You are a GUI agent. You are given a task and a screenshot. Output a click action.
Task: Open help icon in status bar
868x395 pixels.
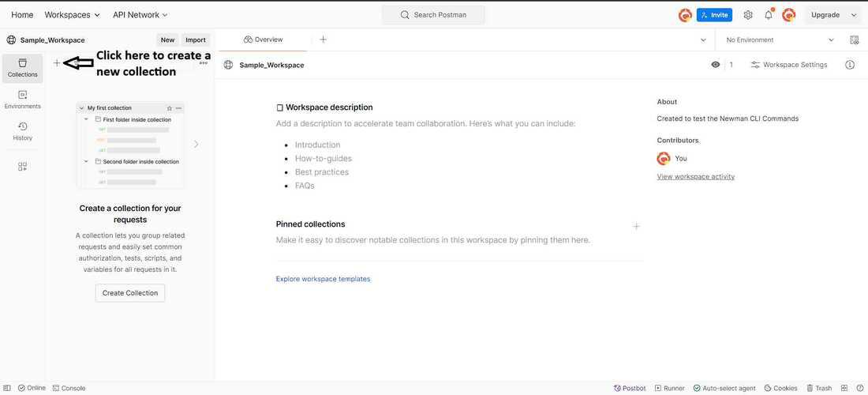pos(859,389)
